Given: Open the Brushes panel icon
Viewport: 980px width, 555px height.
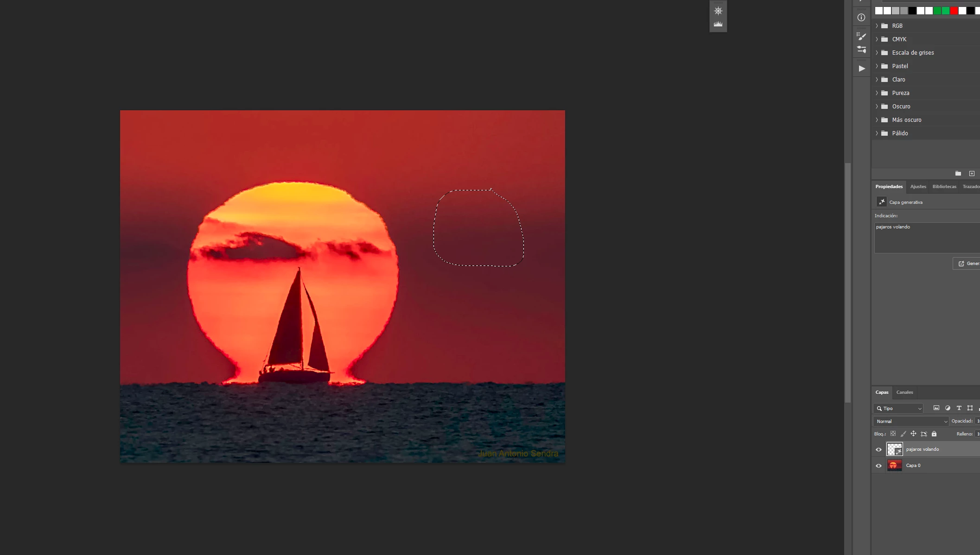Looking at the screenshot, I should coord(861,49).
